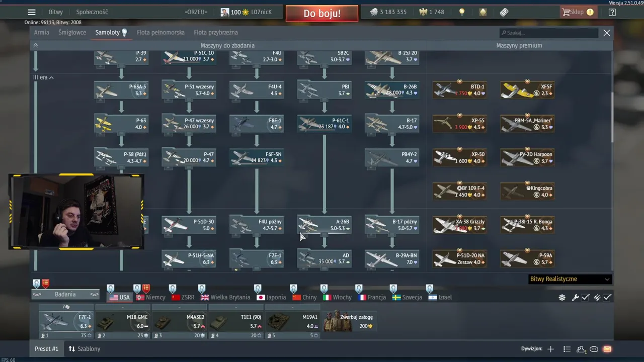Open the glowing mail envelope icon
Image resolution: width=644 pixels, height=362 pixels.
click(x=607, y=349)
